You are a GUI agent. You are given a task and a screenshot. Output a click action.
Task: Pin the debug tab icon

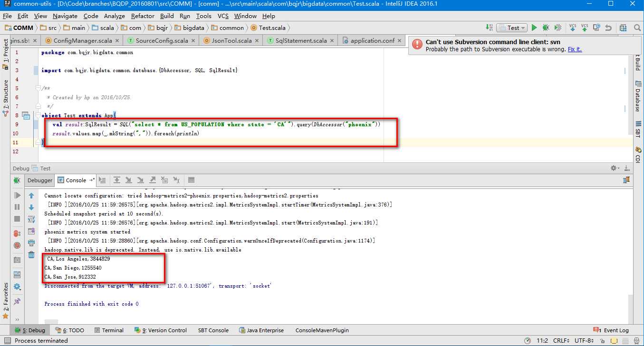click(x=17, y=301)
